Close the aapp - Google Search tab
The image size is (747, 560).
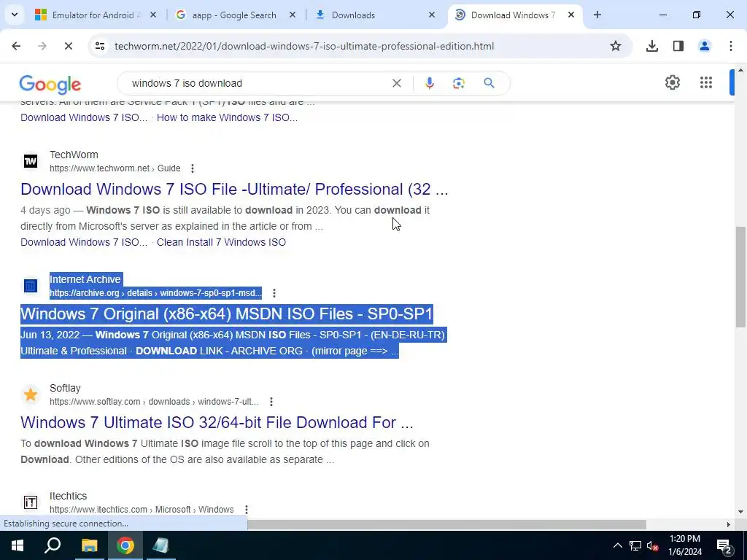pyautogui.click(x=293, y=15)
